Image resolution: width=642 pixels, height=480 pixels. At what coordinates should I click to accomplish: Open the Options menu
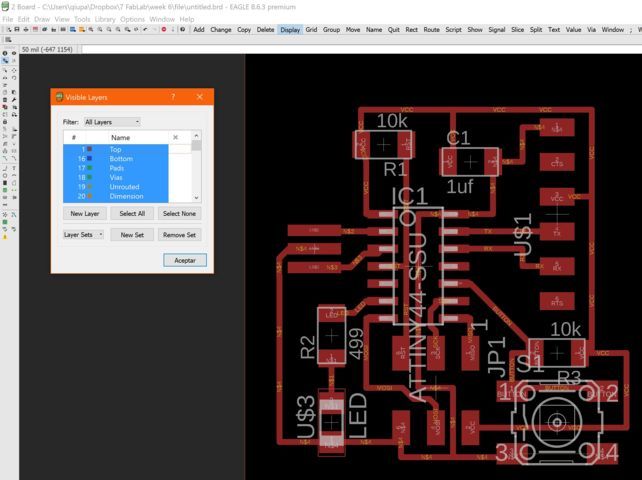(x=132, y=19)
